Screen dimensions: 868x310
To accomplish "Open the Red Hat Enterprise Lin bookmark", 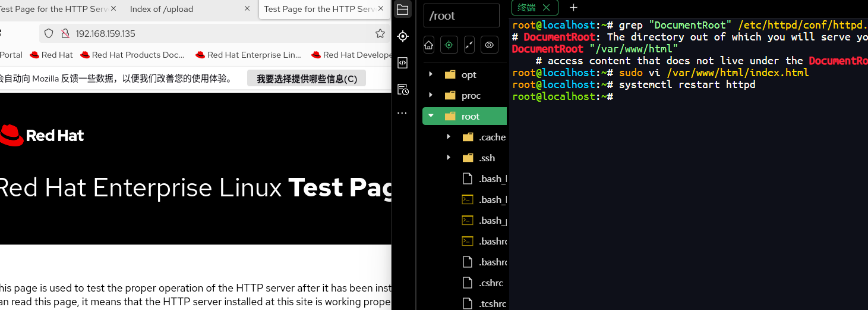I will pos(248,55).
